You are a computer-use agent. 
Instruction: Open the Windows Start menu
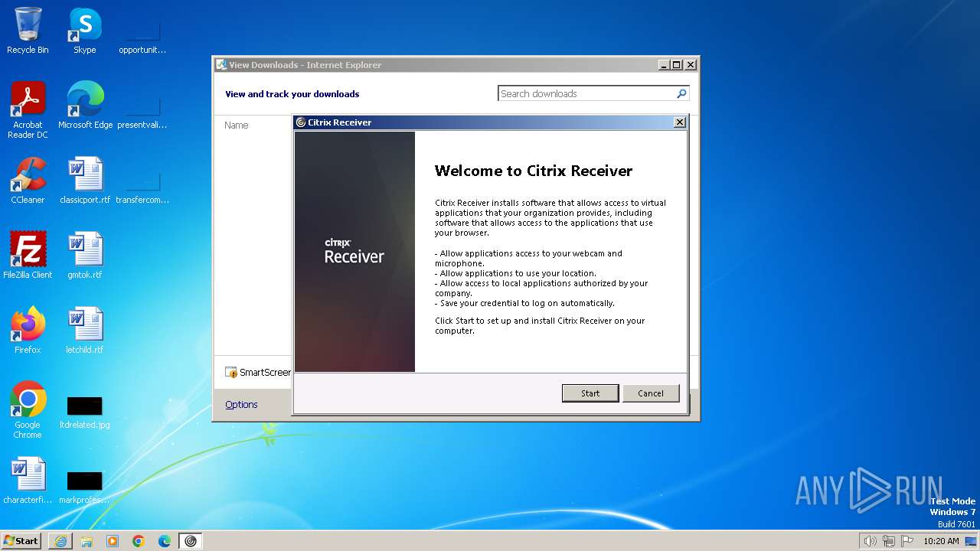pos(21,540)
